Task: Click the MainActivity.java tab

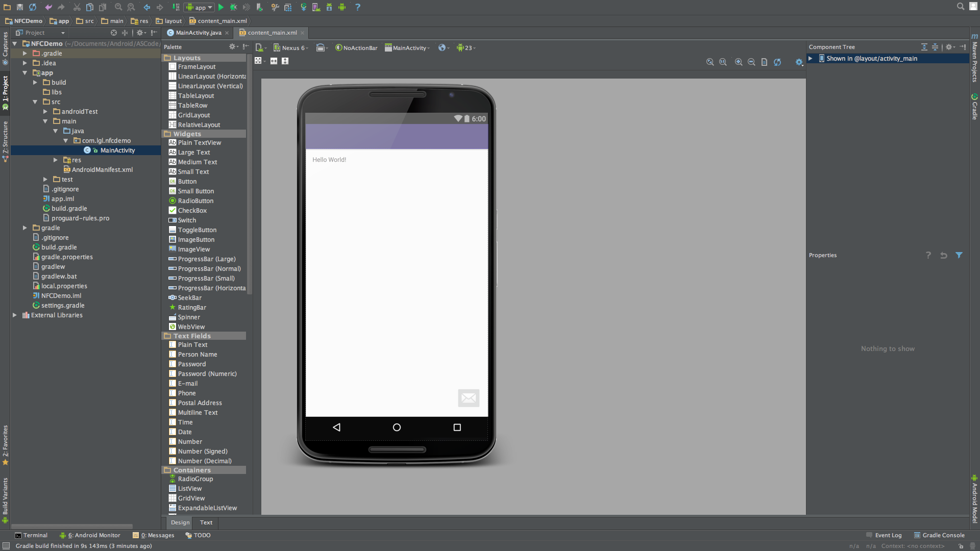Action: coord(198,32)
